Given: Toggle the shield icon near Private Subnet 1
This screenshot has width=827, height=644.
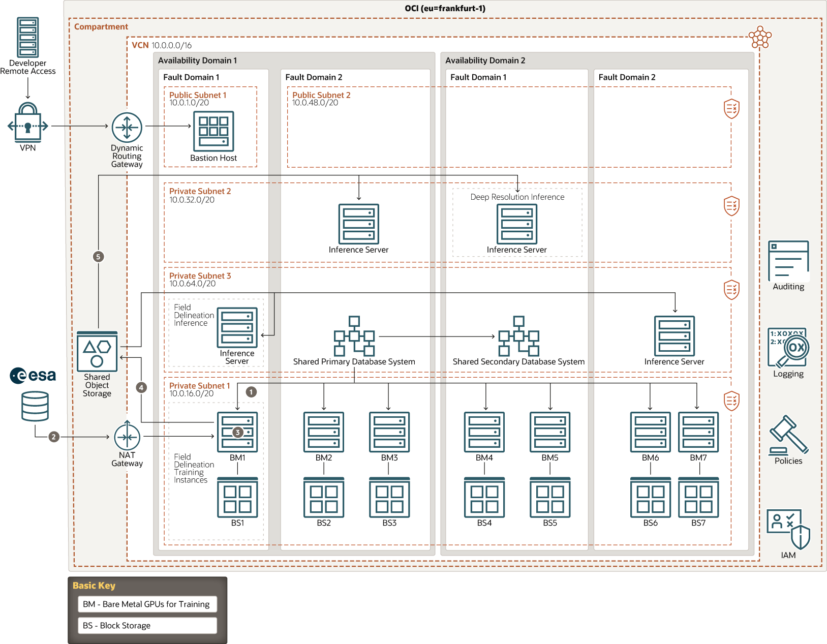Looking at the screenshot, I should (732, 401).
